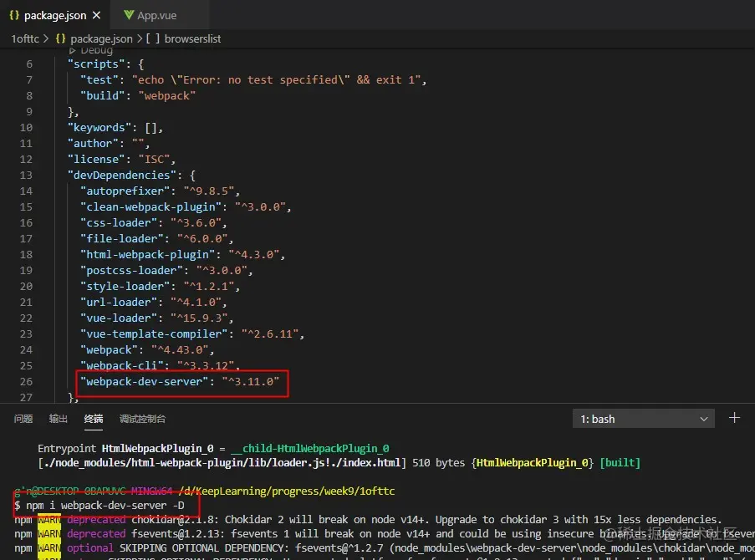Click the "style-loader" dependency name
This screenshot has height=560, width=755.
point(125,287)
